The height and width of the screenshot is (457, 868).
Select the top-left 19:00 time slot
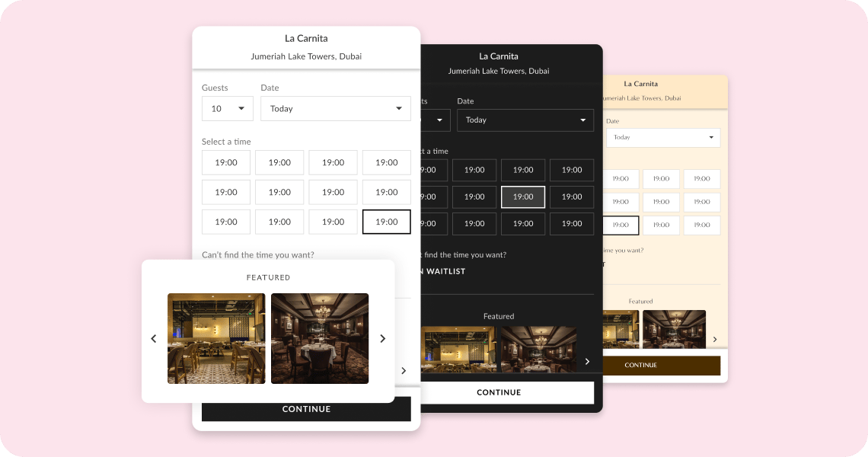(225, 162)
